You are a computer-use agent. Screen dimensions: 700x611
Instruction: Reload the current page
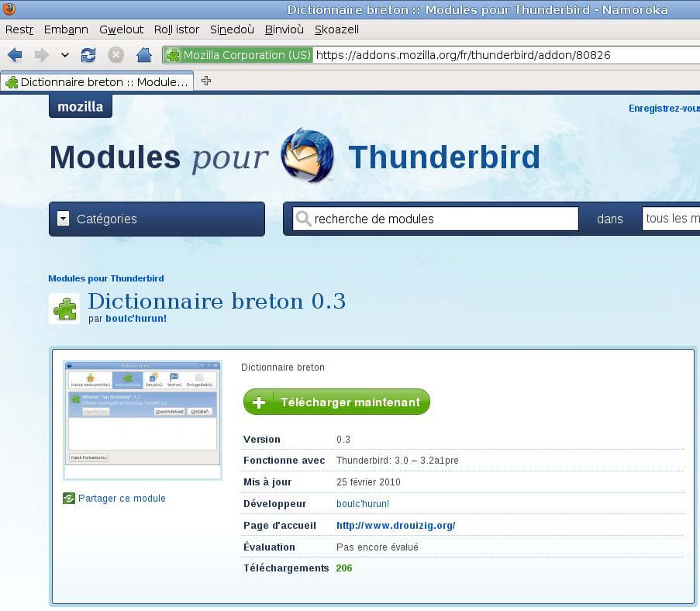coord(88,54)
